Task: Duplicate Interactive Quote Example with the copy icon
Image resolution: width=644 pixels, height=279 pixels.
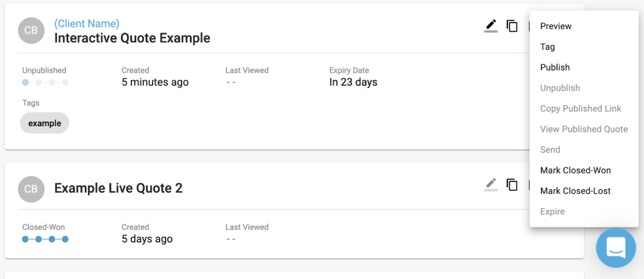Action: (x=512, y=26)
